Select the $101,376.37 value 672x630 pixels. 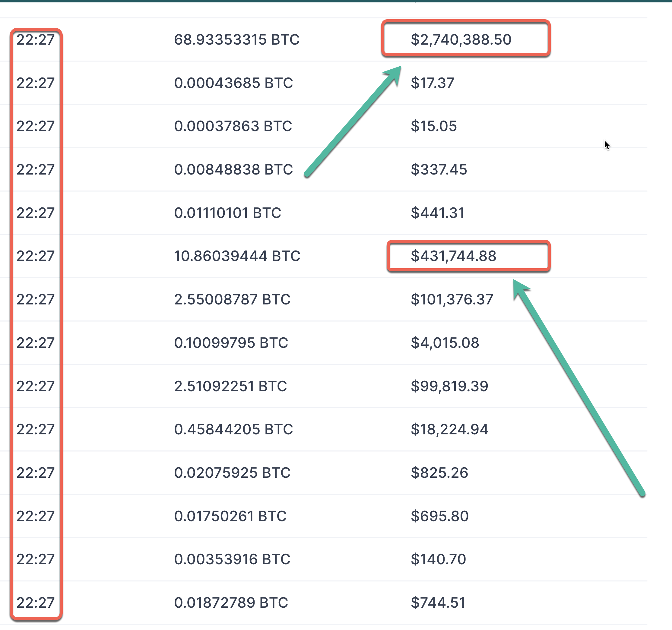click(x=452, y=299)
